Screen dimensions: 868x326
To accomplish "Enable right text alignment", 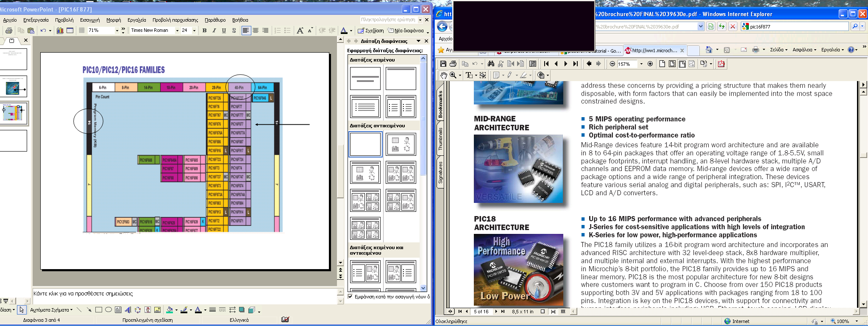I will click(265, 31).
